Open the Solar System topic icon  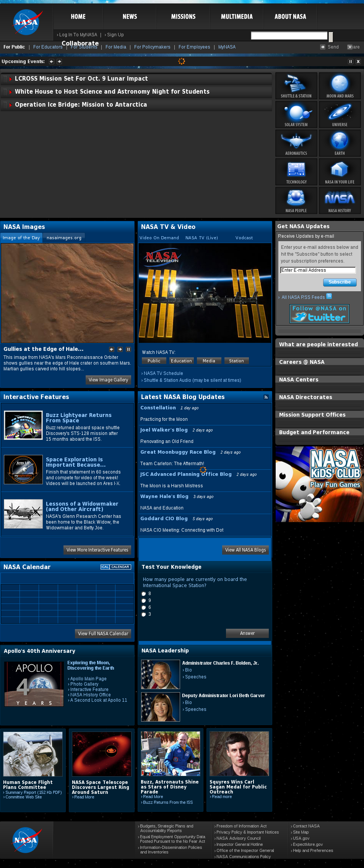296,114
